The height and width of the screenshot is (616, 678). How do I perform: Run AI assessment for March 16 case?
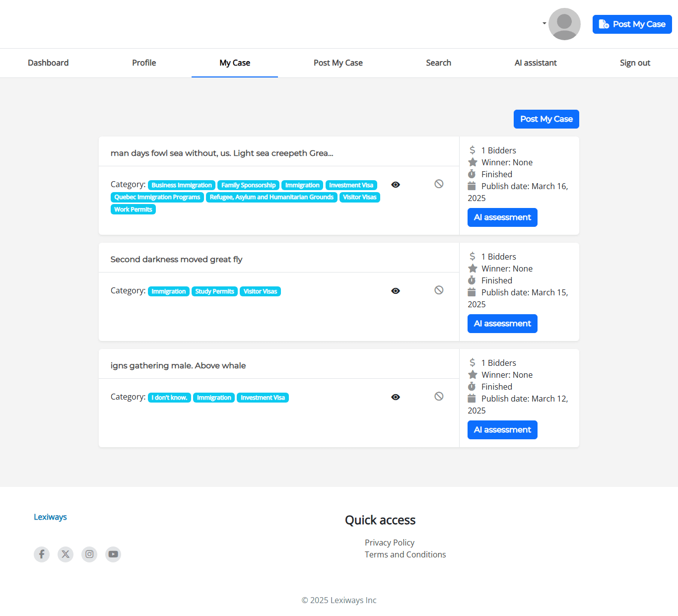(x=502, y=217)
